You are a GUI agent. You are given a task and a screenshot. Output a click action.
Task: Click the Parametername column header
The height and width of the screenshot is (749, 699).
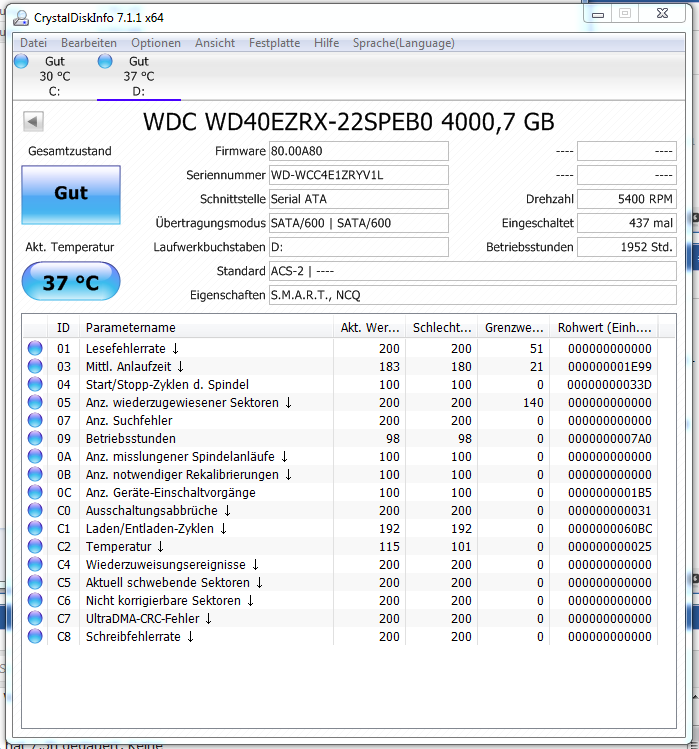coord(206,328)
